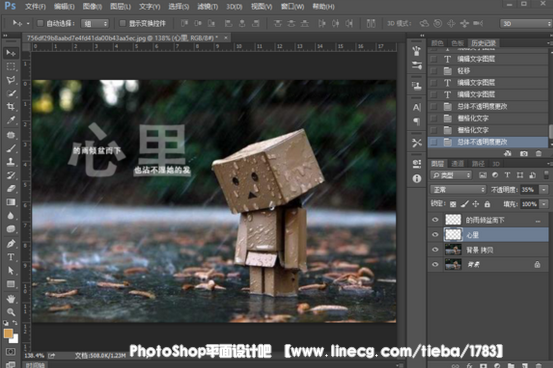Select the Zoom tool
The width and height of the screenshot is (553, 368).
[11, 312]
